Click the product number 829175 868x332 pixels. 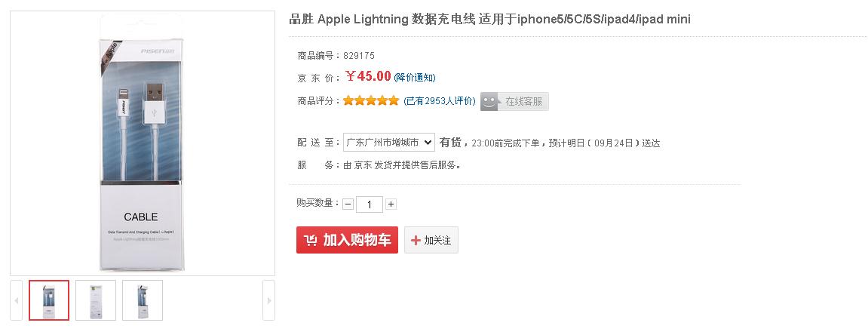tap(359, 56)
